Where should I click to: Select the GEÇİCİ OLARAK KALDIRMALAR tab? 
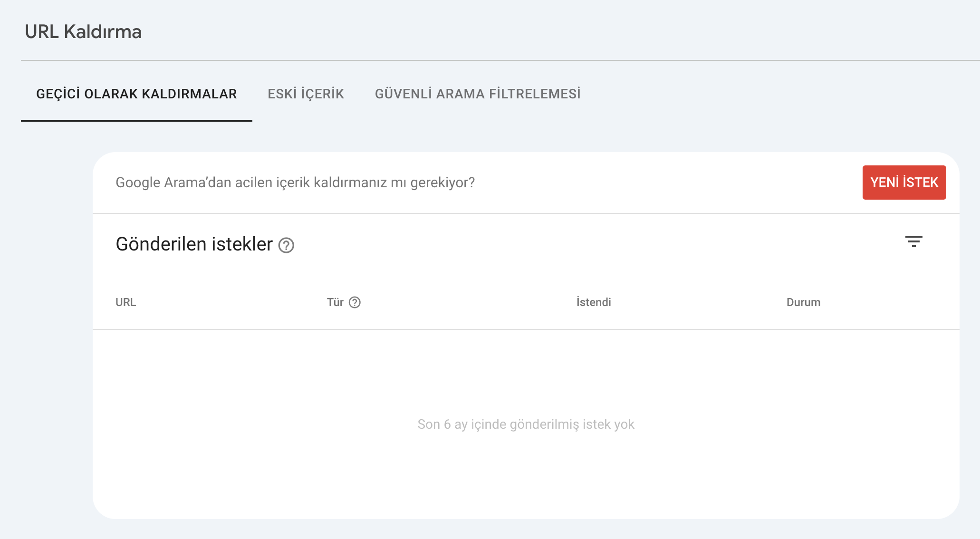tap(136, 94)
